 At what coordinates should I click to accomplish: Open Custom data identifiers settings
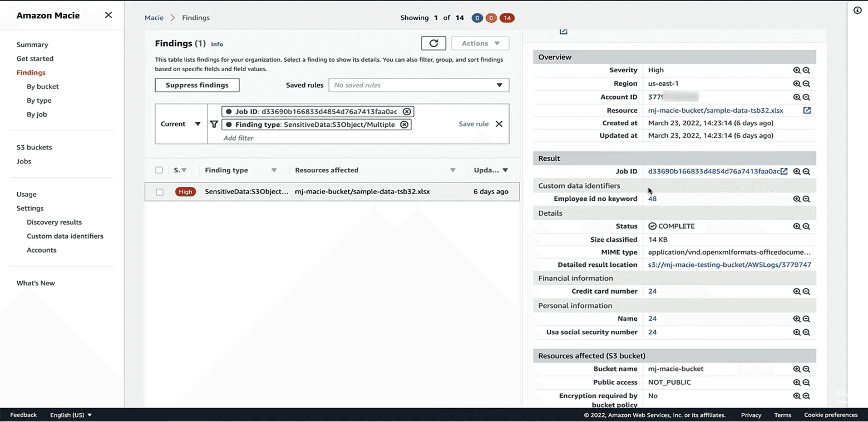point(65,236)
